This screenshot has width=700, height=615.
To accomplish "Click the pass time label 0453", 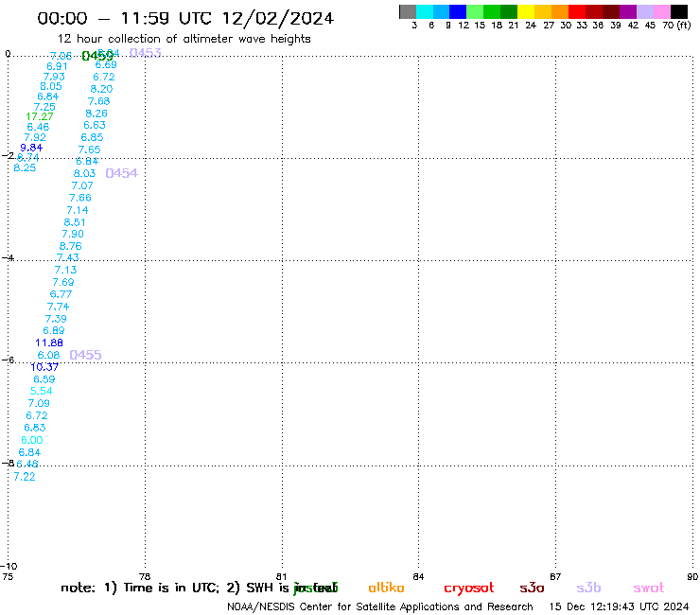I will click(x=145, y=53).
